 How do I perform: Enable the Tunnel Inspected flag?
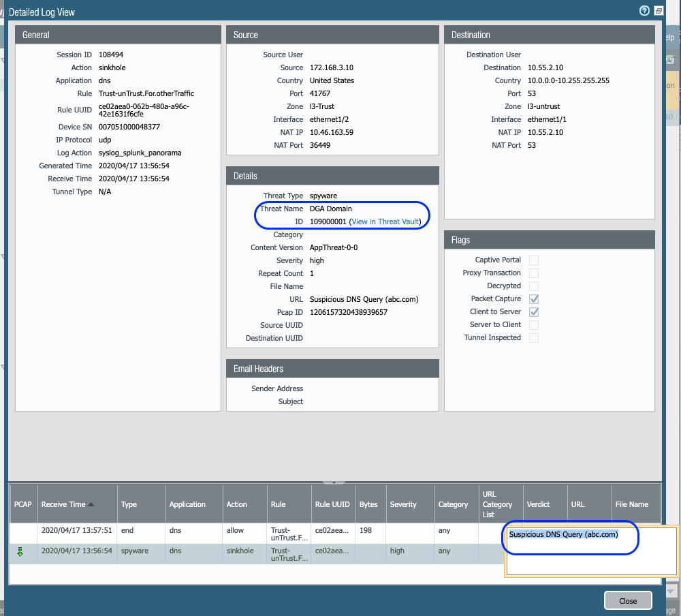coord(533,337)
